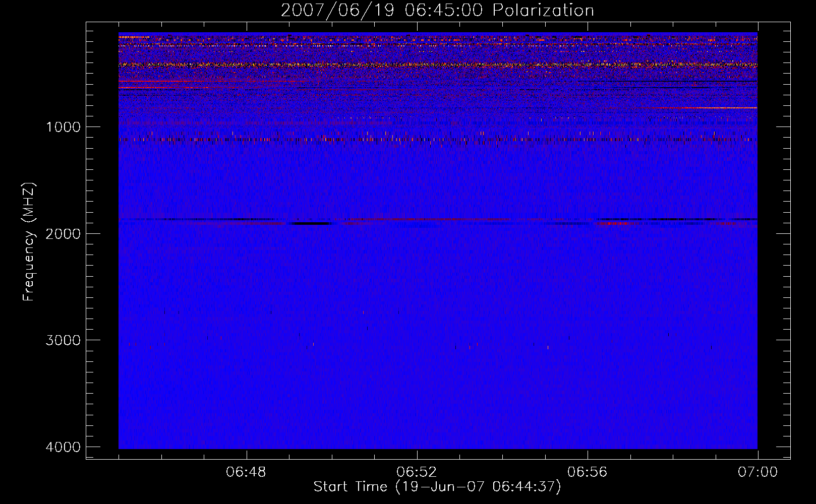Click the 2000 frequency tick label

tap(63, 233)
